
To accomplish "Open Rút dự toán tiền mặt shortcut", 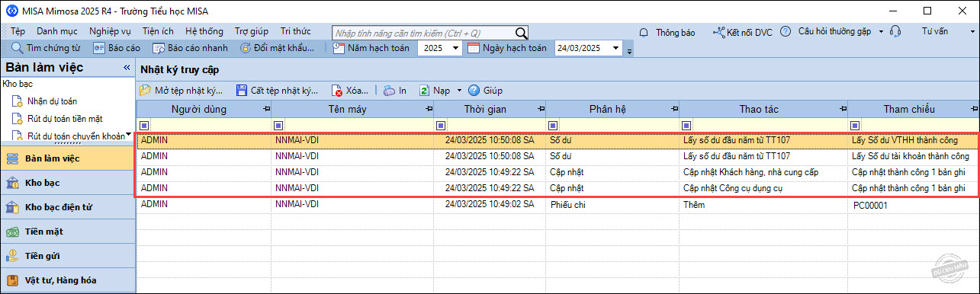I will [65, 119].
